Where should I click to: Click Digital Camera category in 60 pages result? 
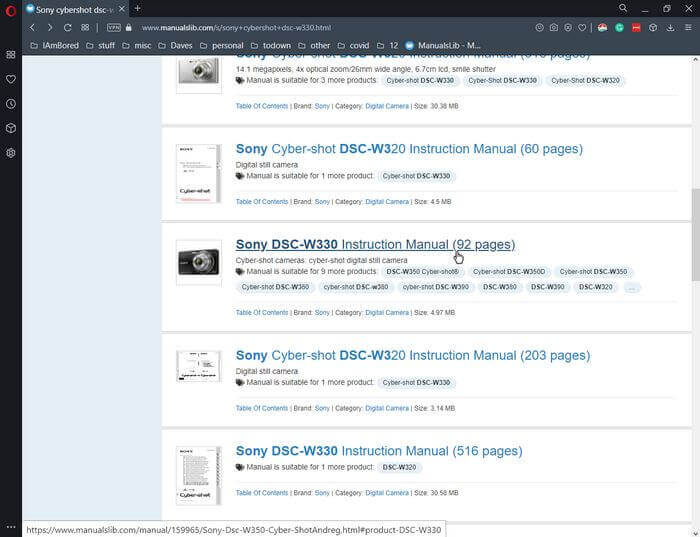click(387, 202)
